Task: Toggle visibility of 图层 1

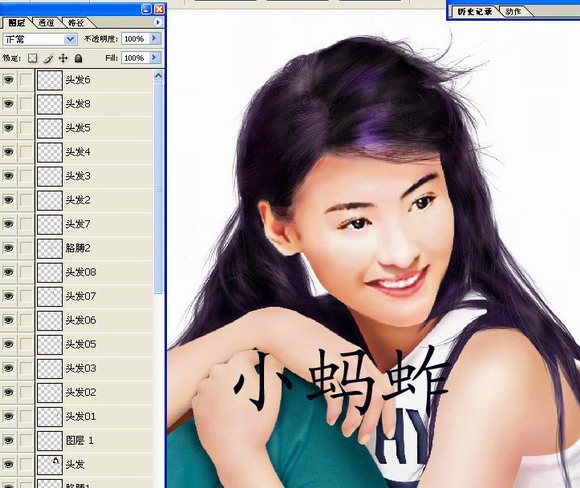Action: coord(9,440)
